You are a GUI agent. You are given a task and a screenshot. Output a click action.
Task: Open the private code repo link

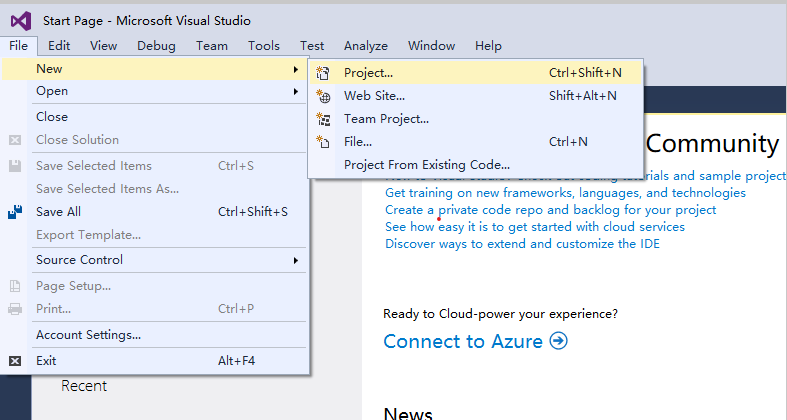click(550, 210)
